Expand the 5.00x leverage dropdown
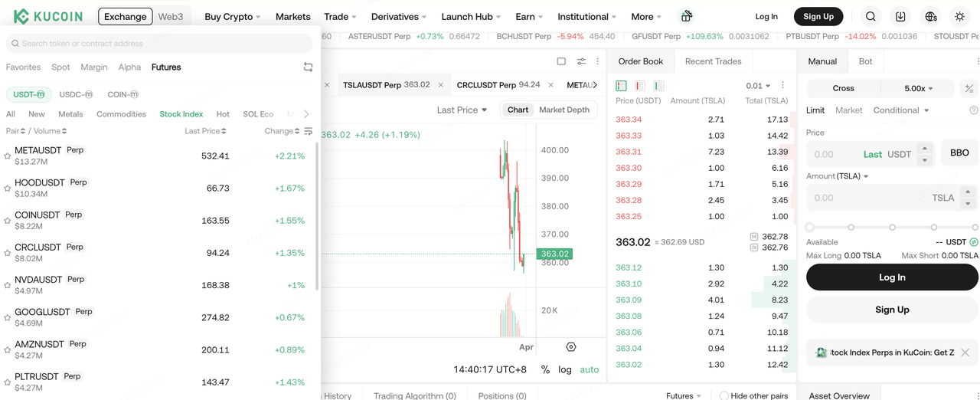This screenshot has height=400, width=980. (919, 88)
